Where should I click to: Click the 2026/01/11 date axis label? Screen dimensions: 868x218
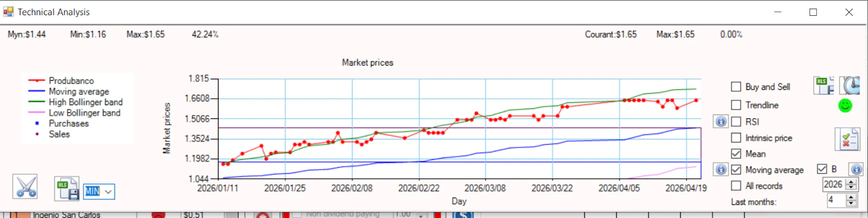[218, 188]
